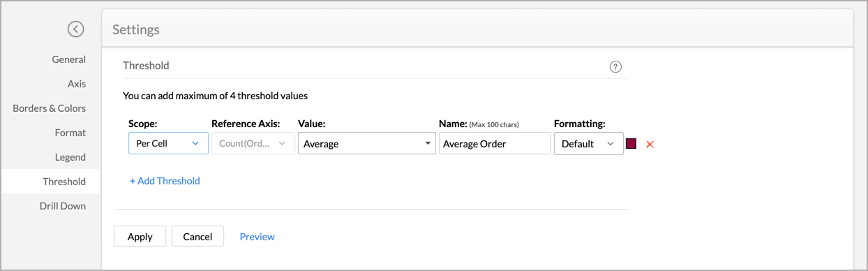This screenshot has width=868, height=271.
Task: Click the back arrow circle icon
Action: [x=75, y=29]
